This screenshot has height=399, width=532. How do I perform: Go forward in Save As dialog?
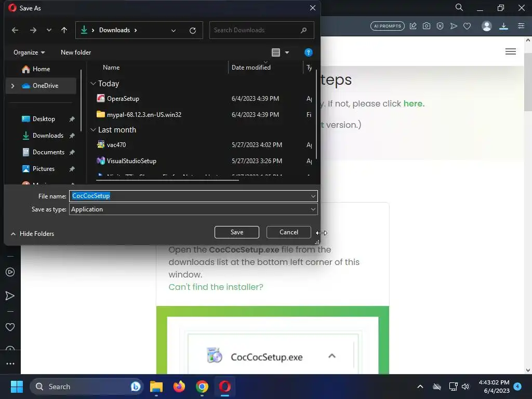[33, 30]
